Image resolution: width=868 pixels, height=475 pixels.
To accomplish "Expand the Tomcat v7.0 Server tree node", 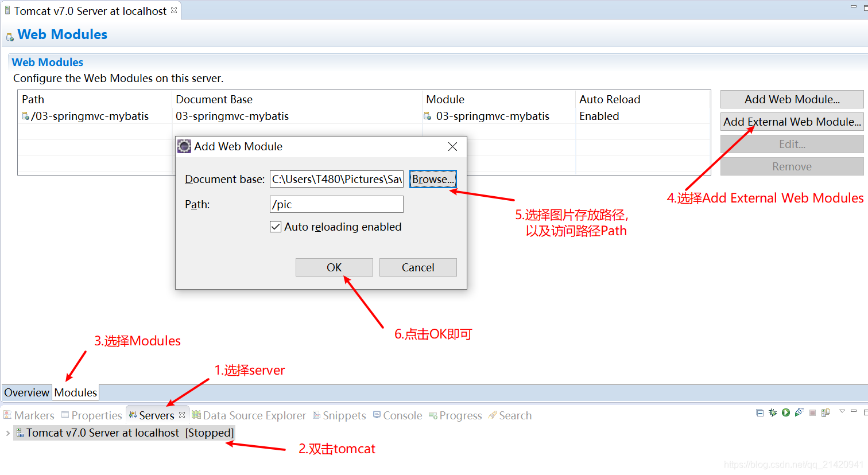I will tap(7, 433).
